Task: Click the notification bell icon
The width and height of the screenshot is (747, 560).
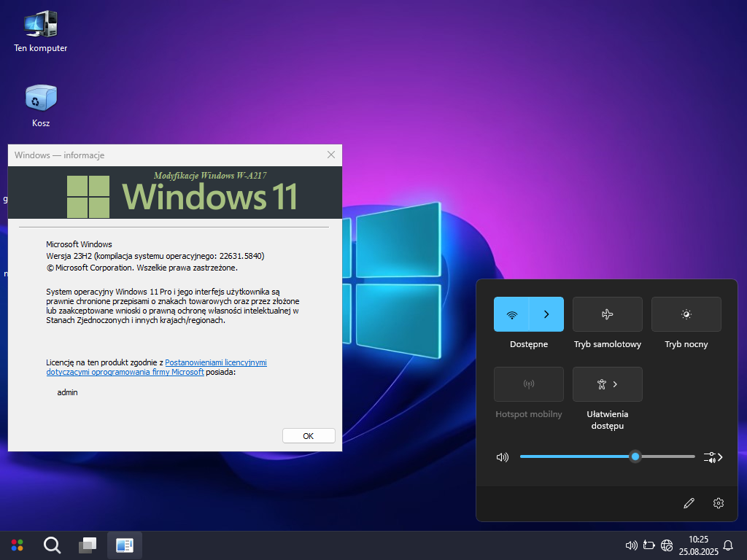Action: 727,545
